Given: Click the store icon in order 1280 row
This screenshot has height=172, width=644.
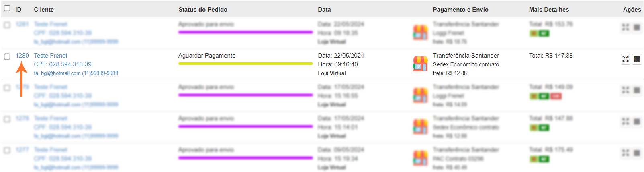Looking at the screenshot, I should tap(420, 64).
